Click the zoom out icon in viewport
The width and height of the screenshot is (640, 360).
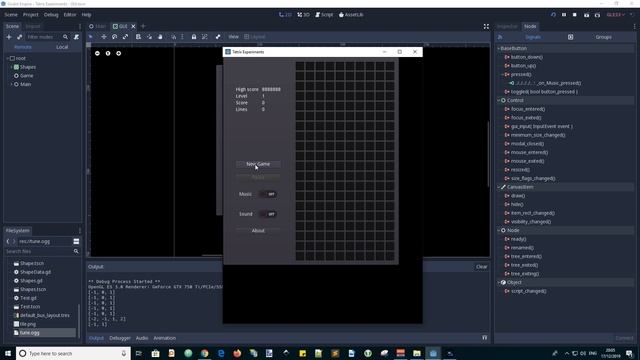coord(97,53)
